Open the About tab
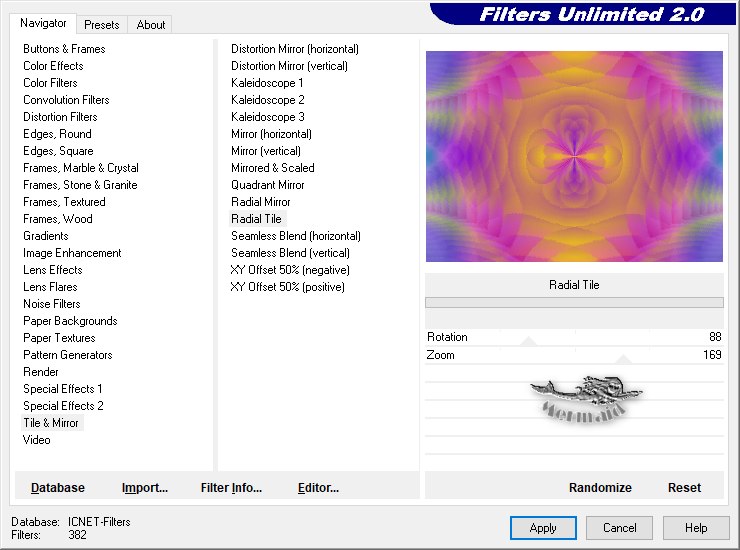This screenshot has width=740, height=550. 151,25
